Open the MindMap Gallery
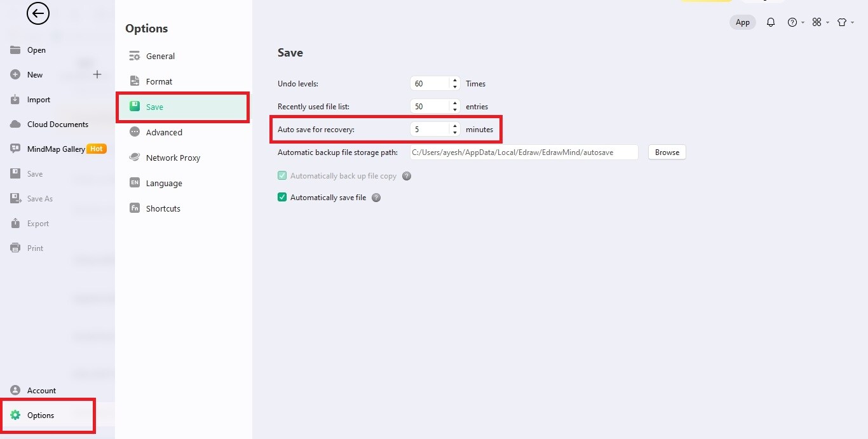This screenshot has width=868, height=439. 56,149
